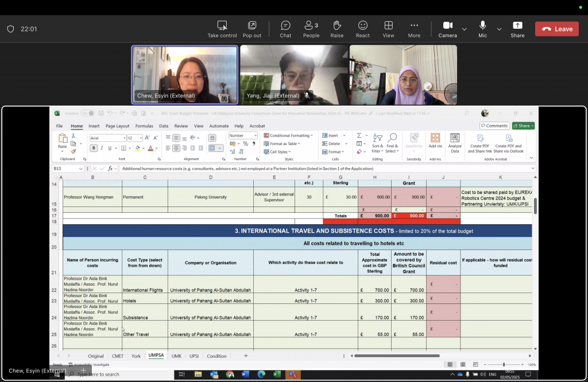588x382 pixels.
Task: Click the green Excel Share button
Action: (x=523, y=126)
